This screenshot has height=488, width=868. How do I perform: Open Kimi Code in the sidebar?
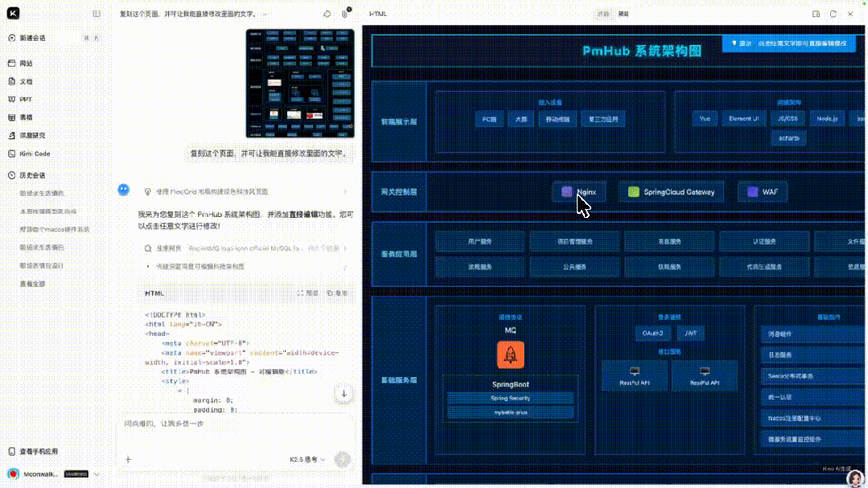(33, 153)
